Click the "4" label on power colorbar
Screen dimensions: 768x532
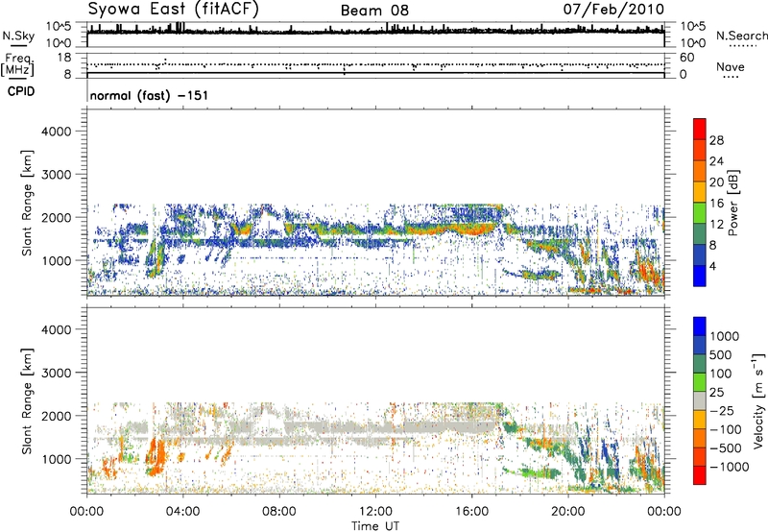click(712, 266)
